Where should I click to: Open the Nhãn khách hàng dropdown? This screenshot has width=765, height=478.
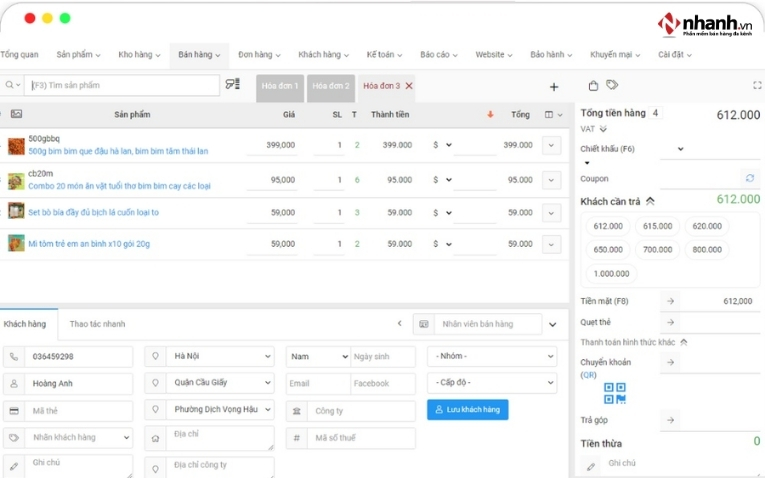click(x=79, y=438)
